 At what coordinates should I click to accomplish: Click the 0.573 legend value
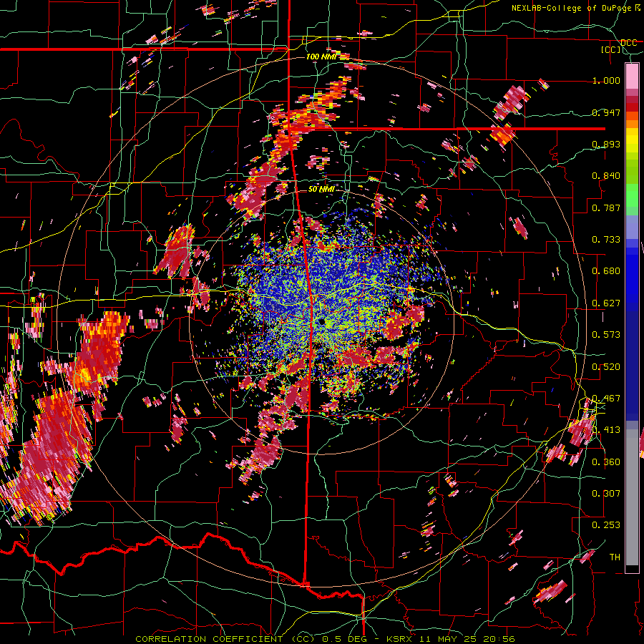click(x=606, y=335)
